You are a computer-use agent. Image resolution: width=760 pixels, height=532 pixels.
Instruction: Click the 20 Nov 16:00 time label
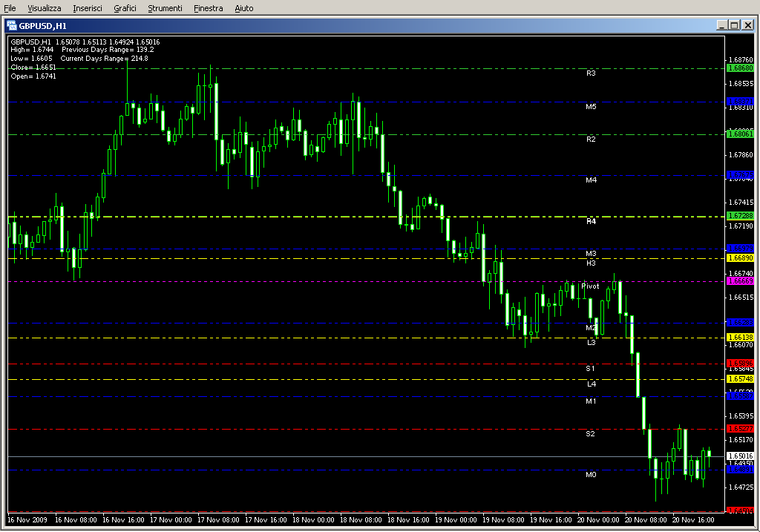tap(693, 520)
